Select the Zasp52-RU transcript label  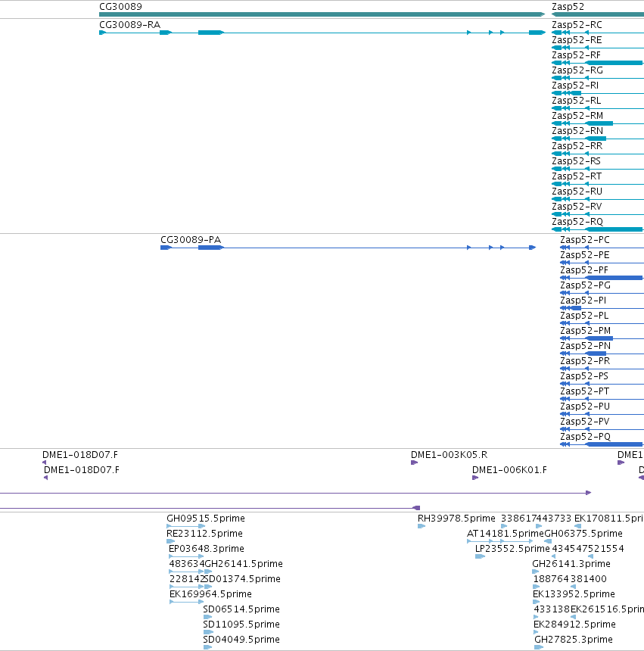pos(577,192)
